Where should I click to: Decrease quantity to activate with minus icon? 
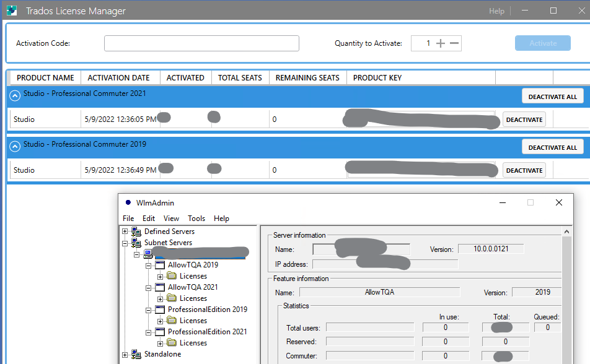point(454,43)
